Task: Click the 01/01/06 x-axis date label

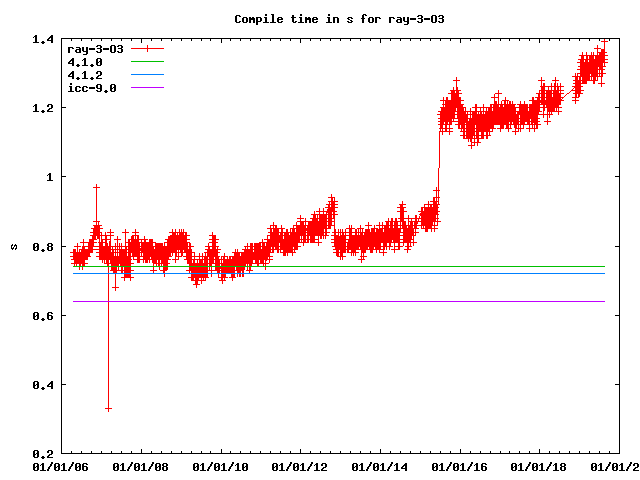Action: (62, 467)
